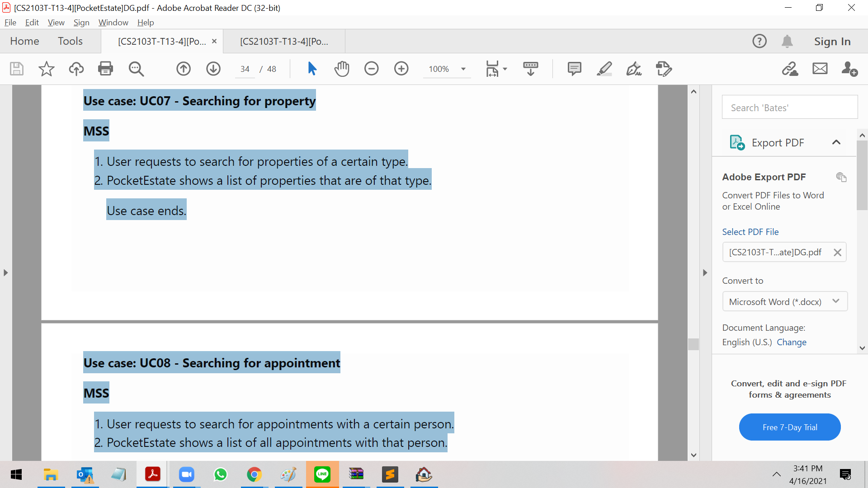Click the Send file by email icon
This screenshot has height=488, width=868.
[x=820, y=69]
